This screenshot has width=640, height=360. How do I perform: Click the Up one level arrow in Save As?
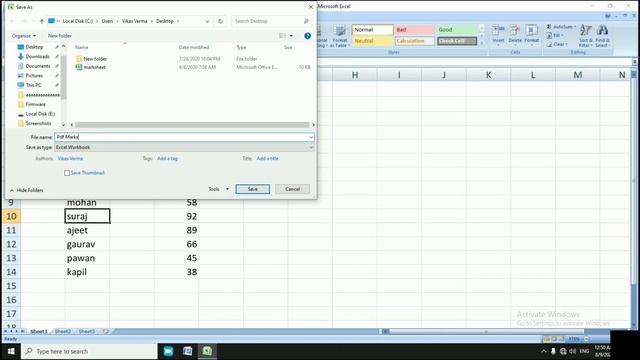(42, 21)
